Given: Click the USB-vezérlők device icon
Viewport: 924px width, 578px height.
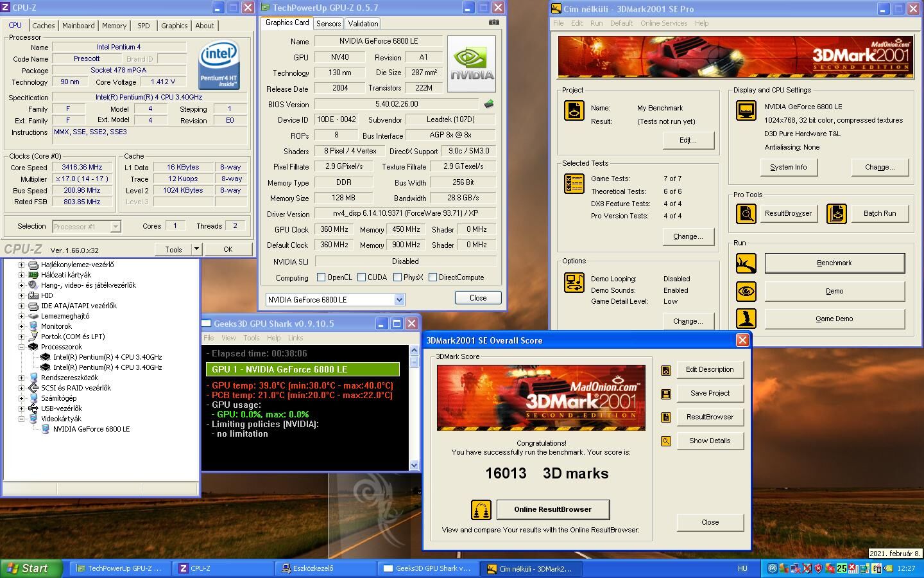Looking at the screenshot, I should click(33, 408).
